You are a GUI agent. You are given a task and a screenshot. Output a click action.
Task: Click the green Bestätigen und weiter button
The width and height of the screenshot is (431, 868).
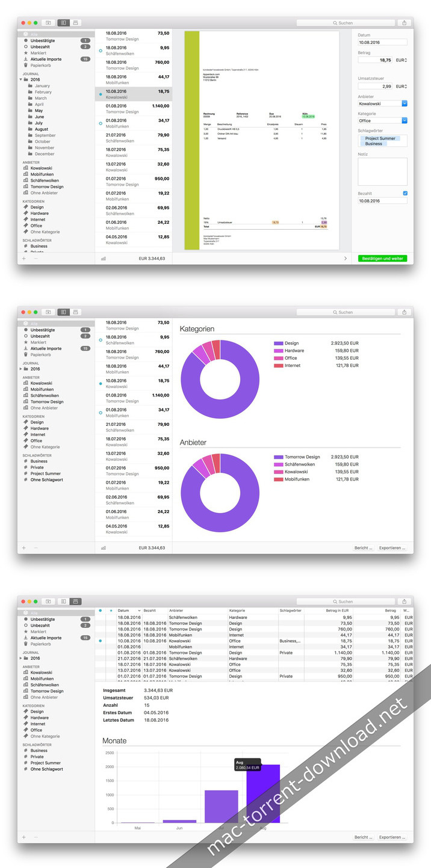click(382, 258)
